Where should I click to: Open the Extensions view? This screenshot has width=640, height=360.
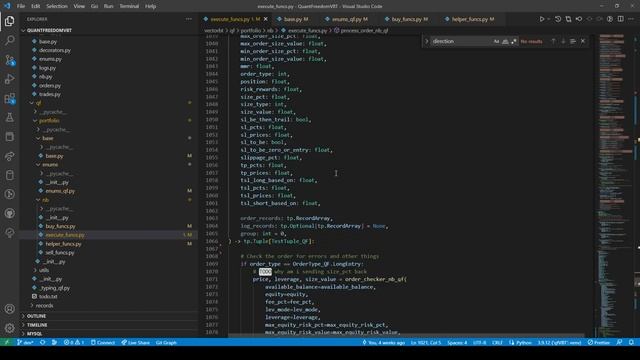click(x=9, y=98)
